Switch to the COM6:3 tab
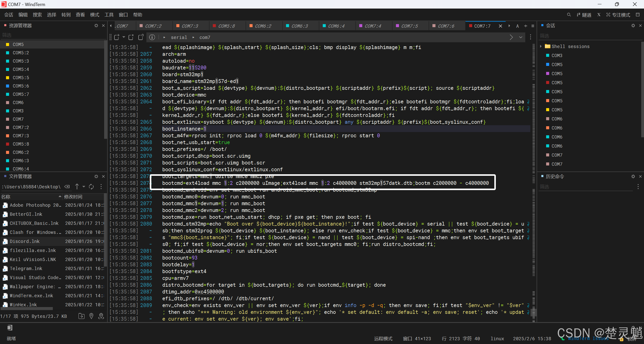644x344 pixels. tap(299, 26)
